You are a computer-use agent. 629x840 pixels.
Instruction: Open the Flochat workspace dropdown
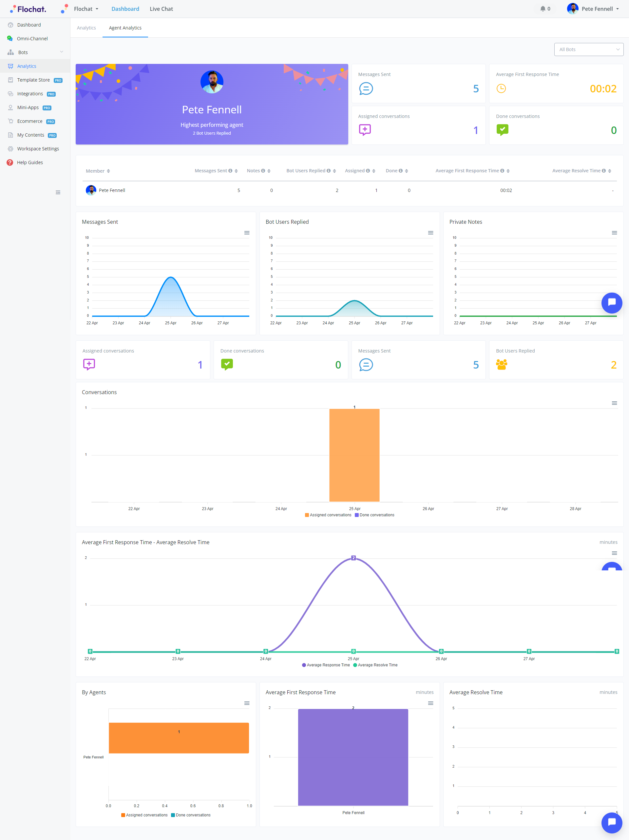[86, 9]
